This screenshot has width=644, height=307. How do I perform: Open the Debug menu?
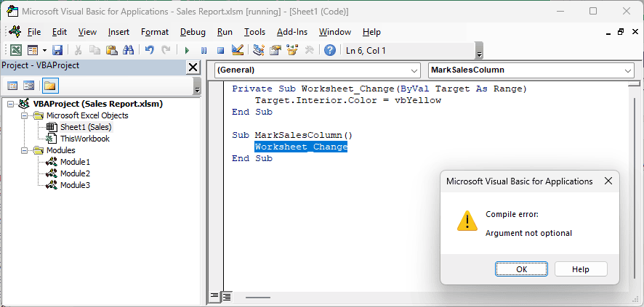point(193,32)
